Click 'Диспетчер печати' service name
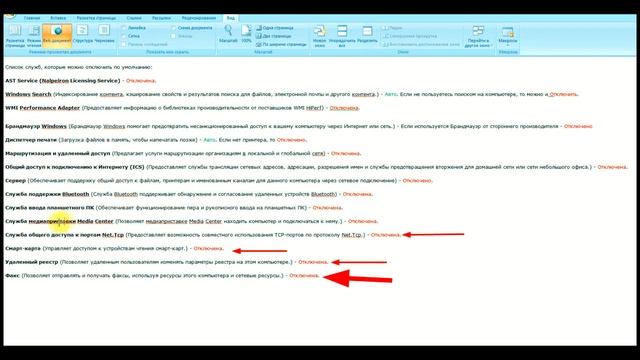The height and width of the screenshot is (360, 640). [31, 140]
